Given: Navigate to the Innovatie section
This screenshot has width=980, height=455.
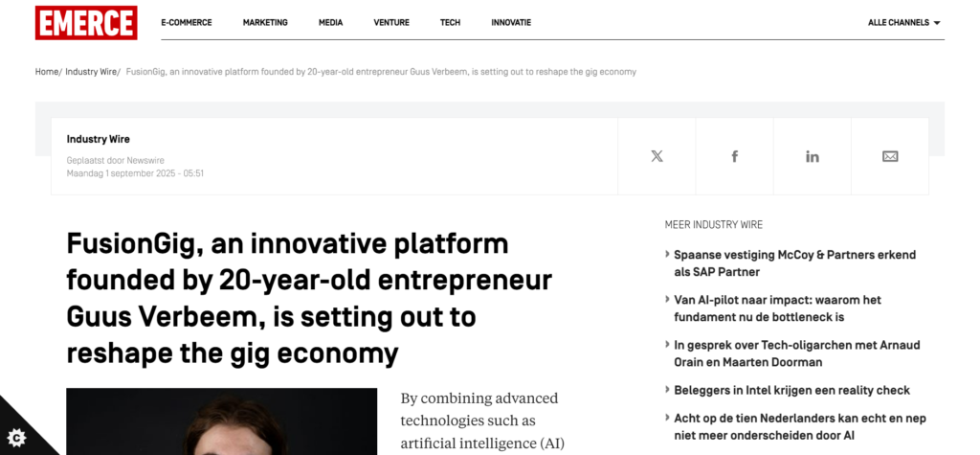Looking at the screenshot, I should [511, 22].
